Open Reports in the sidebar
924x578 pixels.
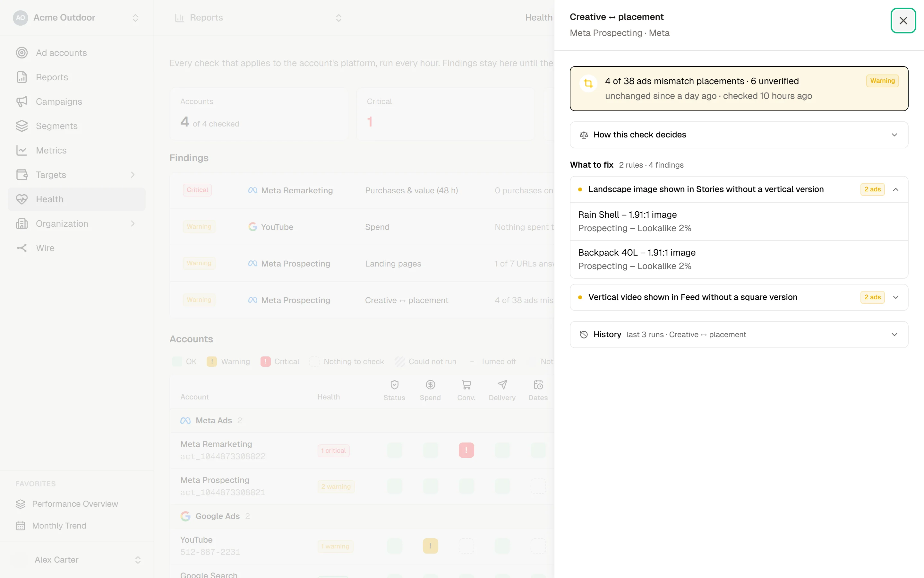pos(76,77)
